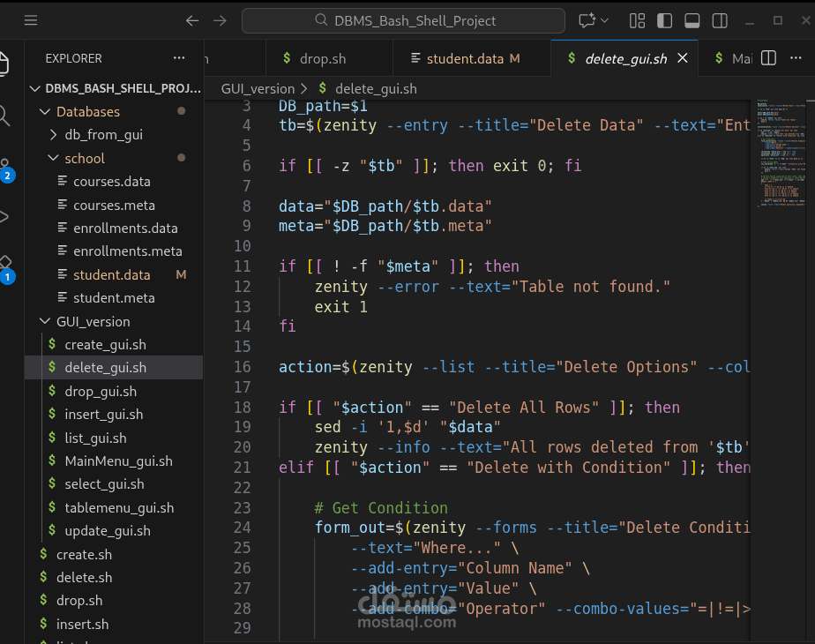Switch to the student.data tab
The image size is (815, 644).
pos(465,59)
